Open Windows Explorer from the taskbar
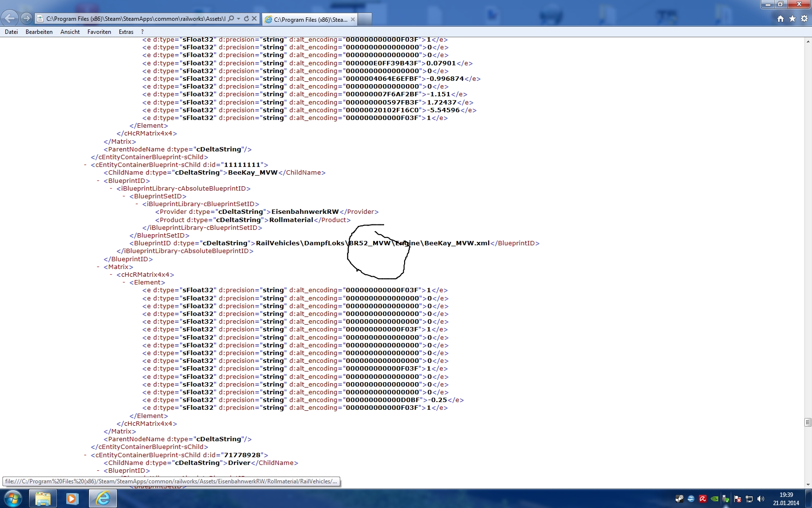812x508 pixels. tap(43, 499)
